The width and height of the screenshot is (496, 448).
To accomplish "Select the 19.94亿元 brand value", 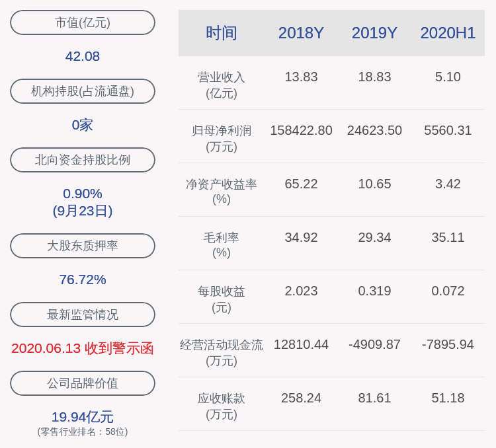I will pos(83,417).
